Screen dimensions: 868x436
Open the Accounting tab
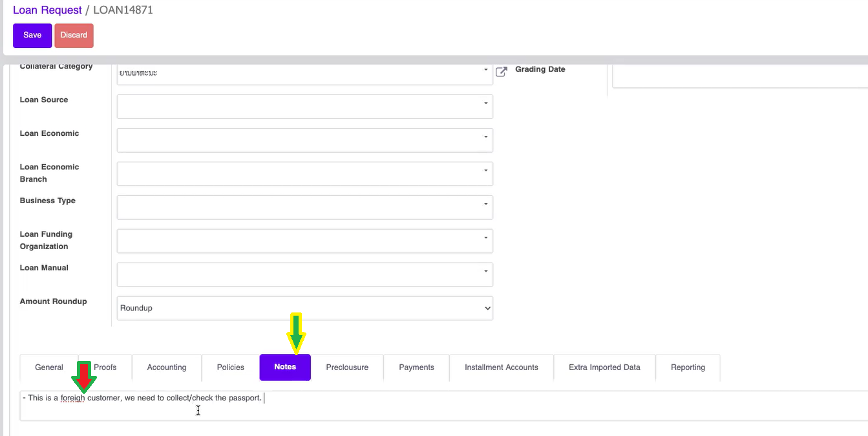166,367
